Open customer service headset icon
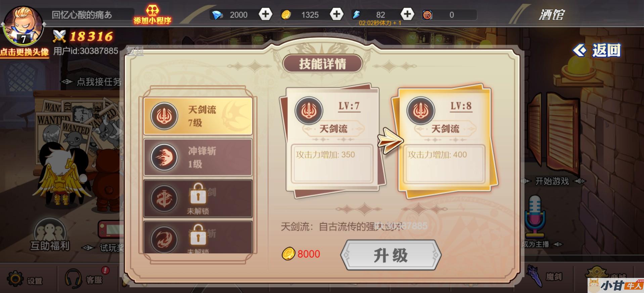The width and height of the screenshot is (644, 293). tap(73, 278)
